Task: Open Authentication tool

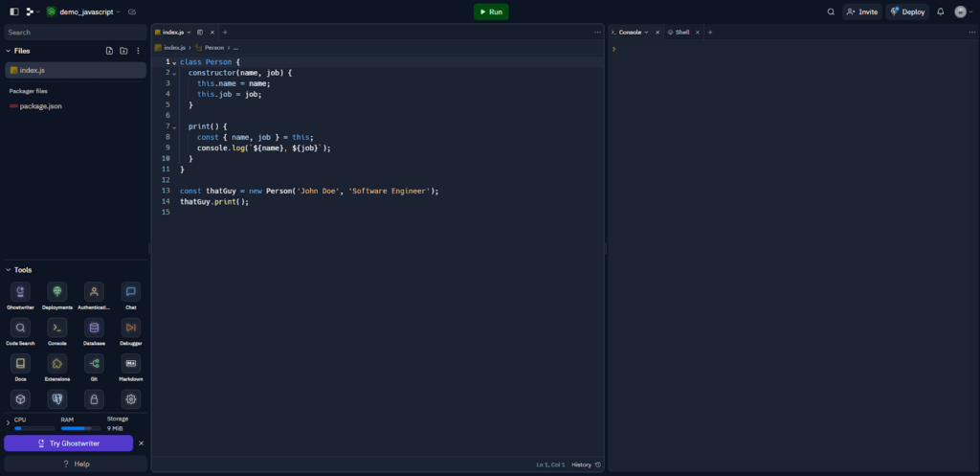Action: pos(95,291)
